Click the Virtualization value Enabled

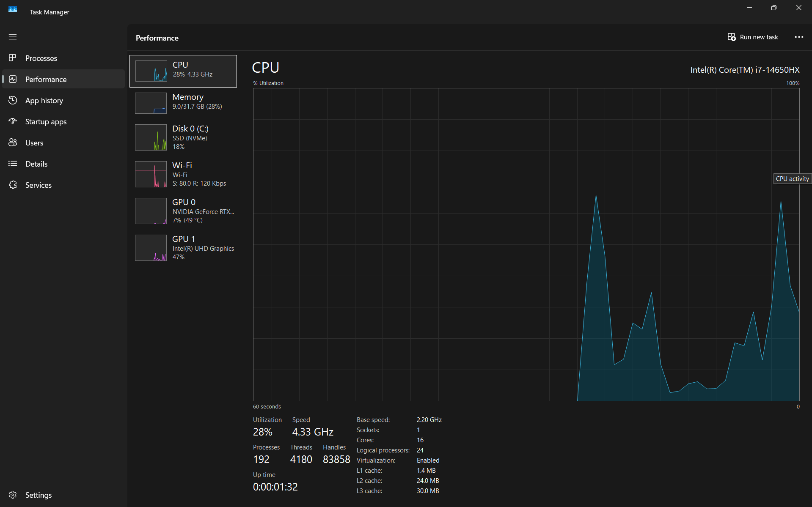pyautogui.click(x=428, y=460)
